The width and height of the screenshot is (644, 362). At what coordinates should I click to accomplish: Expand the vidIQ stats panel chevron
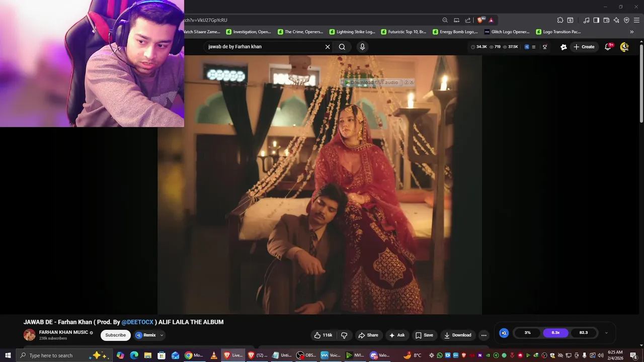point(606,333)
